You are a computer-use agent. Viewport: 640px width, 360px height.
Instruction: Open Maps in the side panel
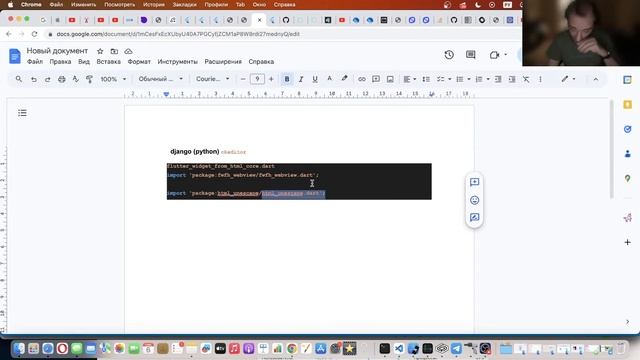[627, 178]
